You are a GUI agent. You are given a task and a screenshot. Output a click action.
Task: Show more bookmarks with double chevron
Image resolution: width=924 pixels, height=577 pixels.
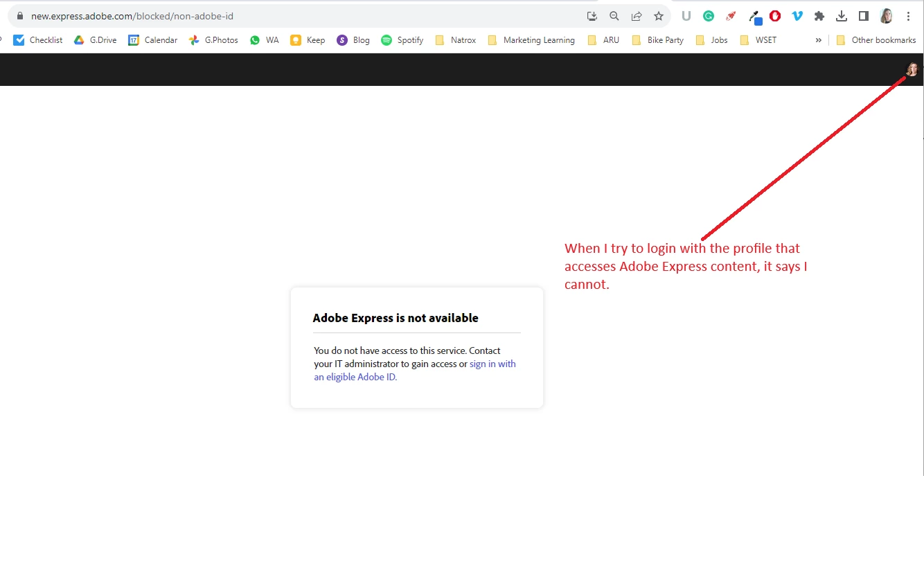coord(818,40)
